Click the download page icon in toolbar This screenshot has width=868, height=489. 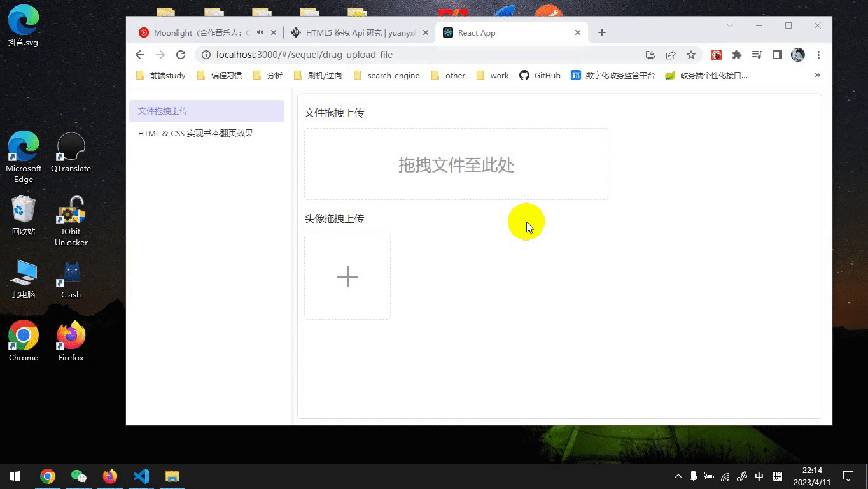pos(650,55)
